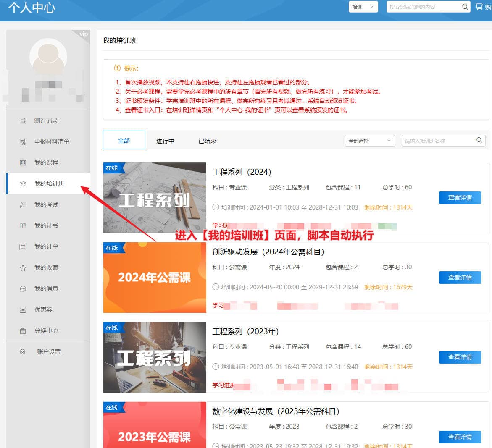Click the clock icon beside 2023-05-01 16:48
The width and height of the screenshot is (492, 448).
click(216, 367)
